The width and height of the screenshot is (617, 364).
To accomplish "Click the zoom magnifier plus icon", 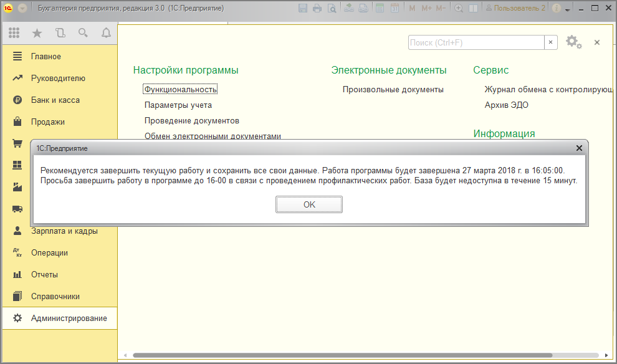I will [x=459, y=9].
